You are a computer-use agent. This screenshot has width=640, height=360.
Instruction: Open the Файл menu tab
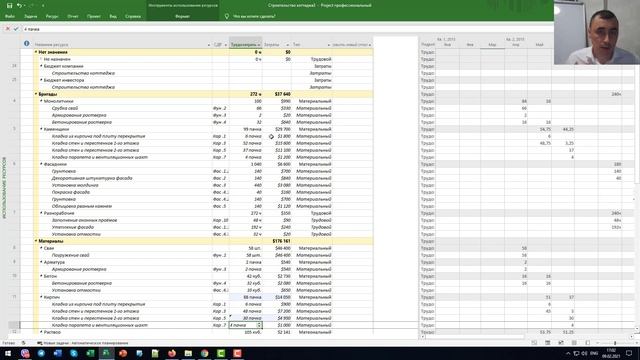(x=10, y=16)
